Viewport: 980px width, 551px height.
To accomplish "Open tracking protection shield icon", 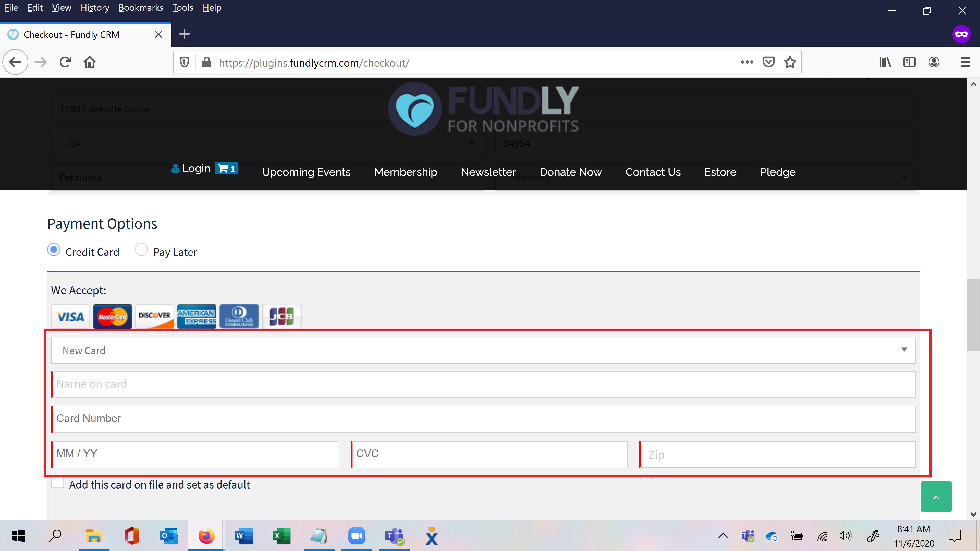I will 185,62.
